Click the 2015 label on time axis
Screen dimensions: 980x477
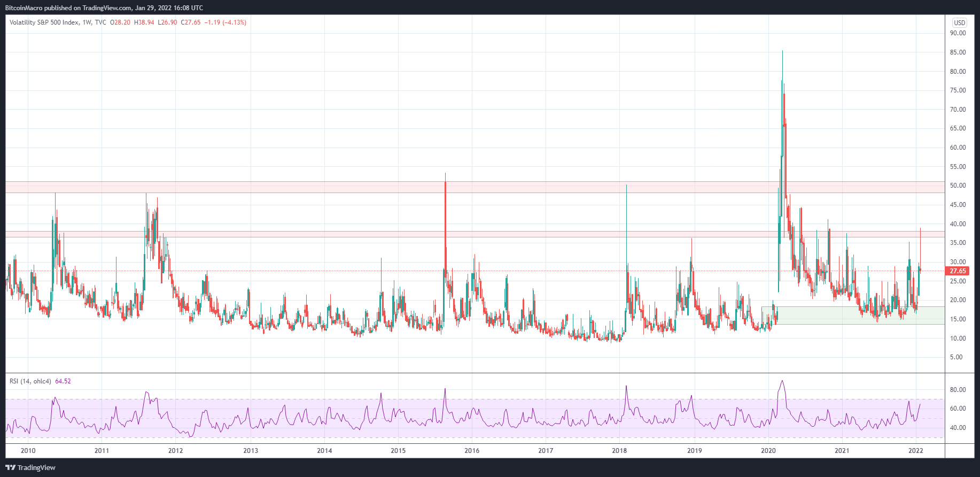(x=398, y=451)
